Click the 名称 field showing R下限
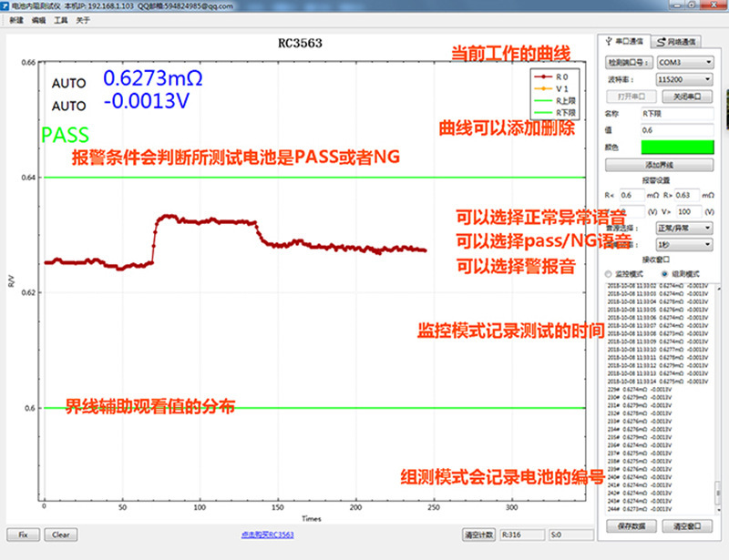Screen dimensions: 729x560 click(677, 114)
